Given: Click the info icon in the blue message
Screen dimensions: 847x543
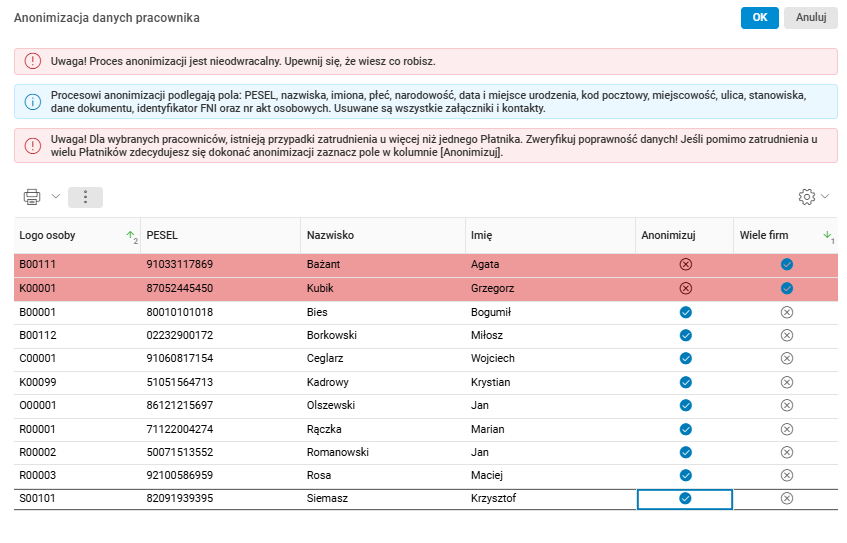Looking at the screenshot, I should pyautogui.click(x=33, y=101).
